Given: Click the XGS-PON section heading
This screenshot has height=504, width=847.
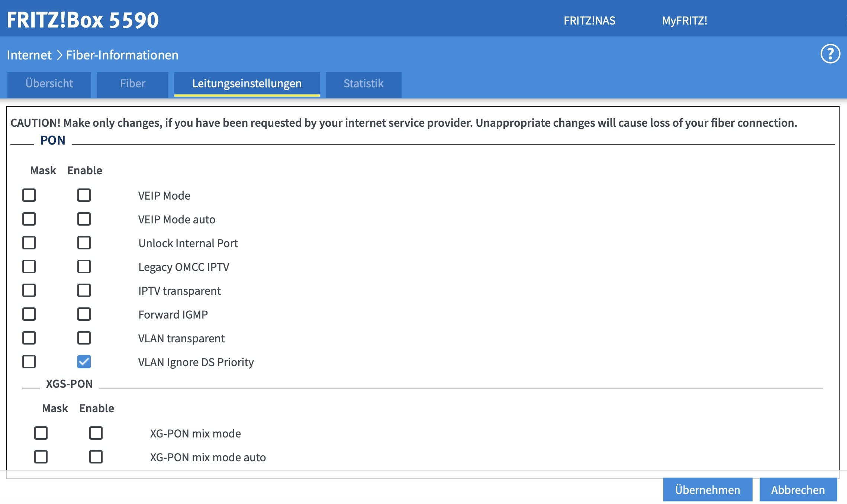Looking at the screenshot, I should 69,384.
